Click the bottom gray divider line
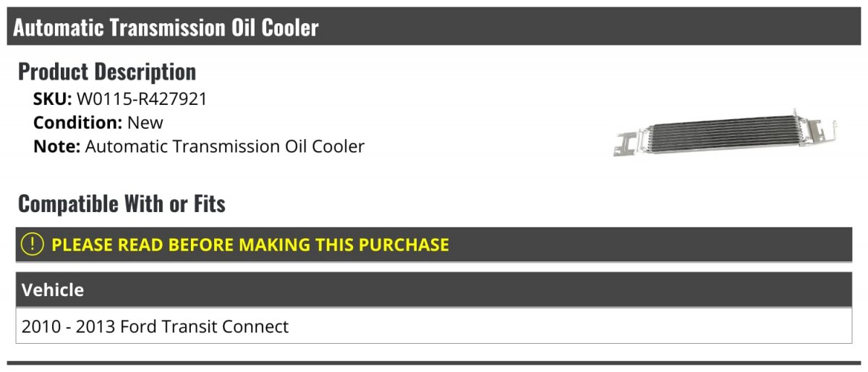The image size is (868, 372). point(434,363)
